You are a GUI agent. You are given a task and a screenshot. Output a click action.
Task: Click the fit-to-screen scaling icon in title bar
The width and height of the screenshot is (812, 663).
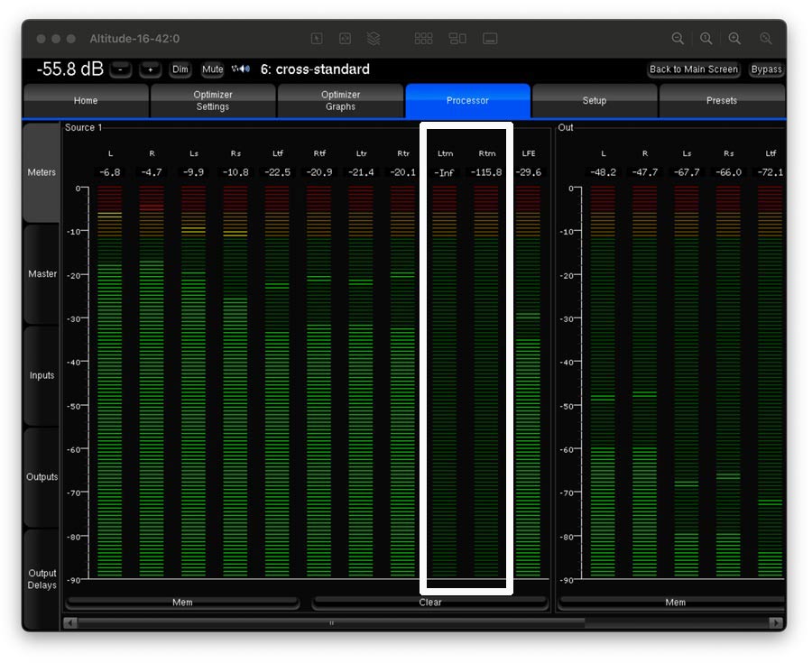(345, 38)
